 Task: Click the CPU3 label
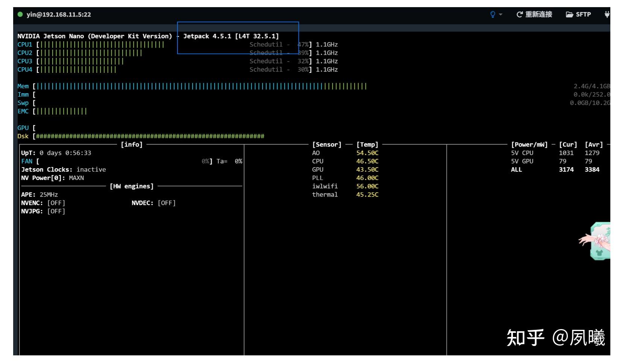coord(25,61)
